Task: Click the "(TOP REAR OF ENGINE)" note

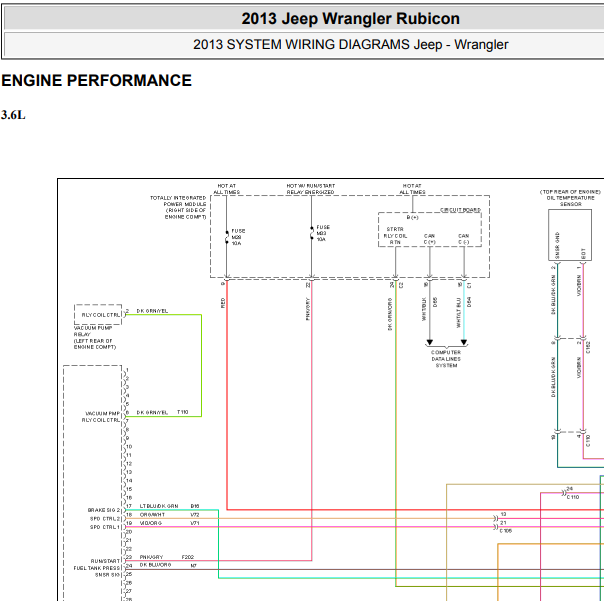Action: tap(570, 192)
